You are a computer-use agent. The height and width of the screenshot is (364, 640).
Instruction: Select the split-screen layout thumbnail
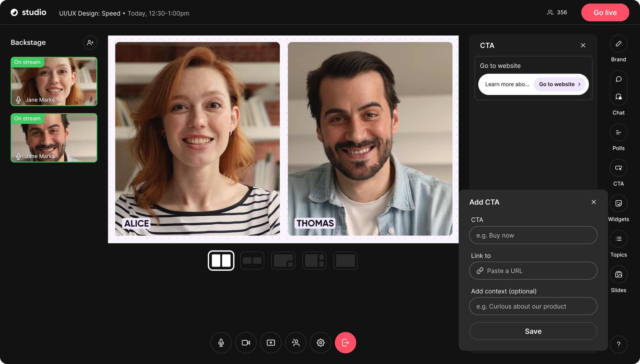[x=221, y=260]
